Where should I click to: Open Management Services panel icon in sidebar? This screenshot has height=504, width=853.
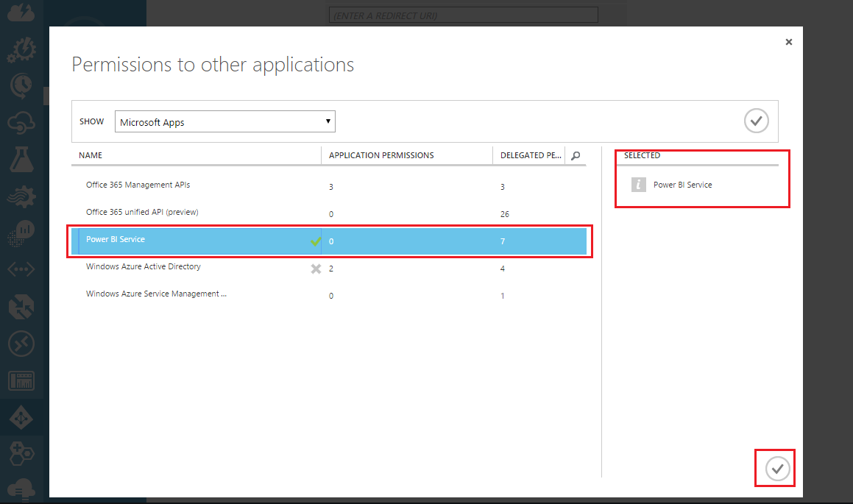coord(21,380)
